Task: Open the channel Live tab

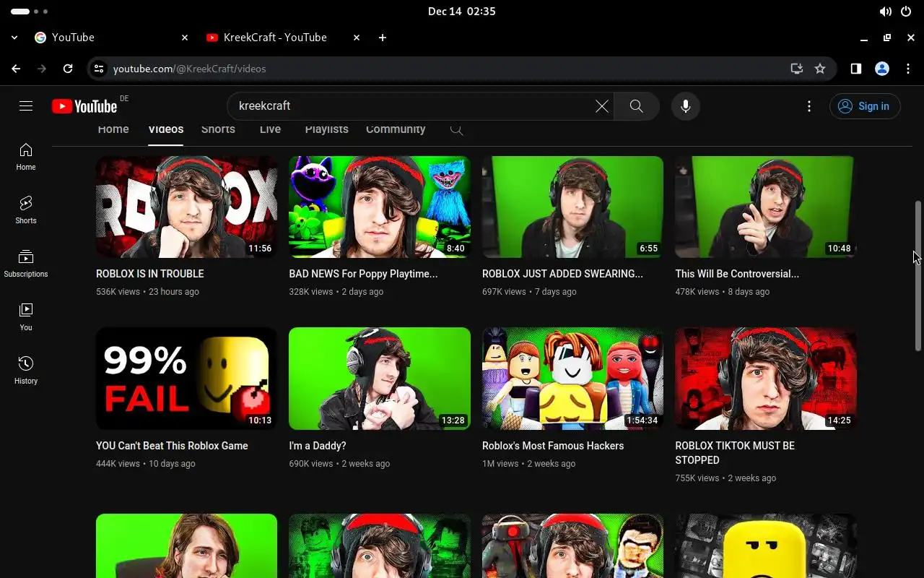Action: [x=270, y=129]
